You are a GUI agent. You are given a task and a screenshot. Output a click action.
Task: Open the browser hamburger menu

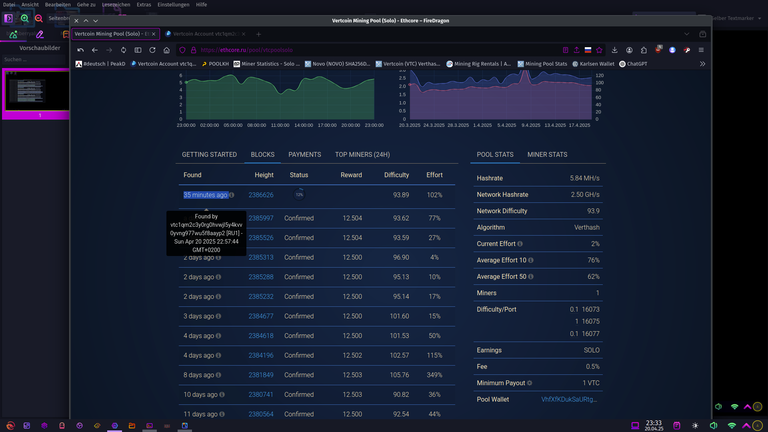pos(701,50)
